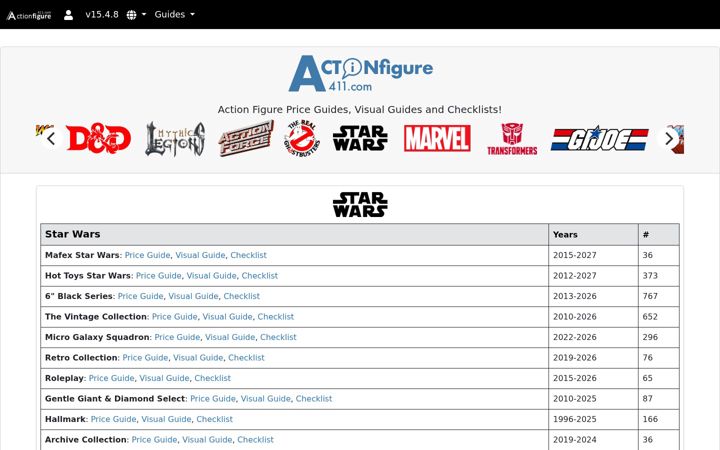Open the Hallmark Price Guide
The height and width of the screenshot is (450, 720).
click(x=113, y=419)
